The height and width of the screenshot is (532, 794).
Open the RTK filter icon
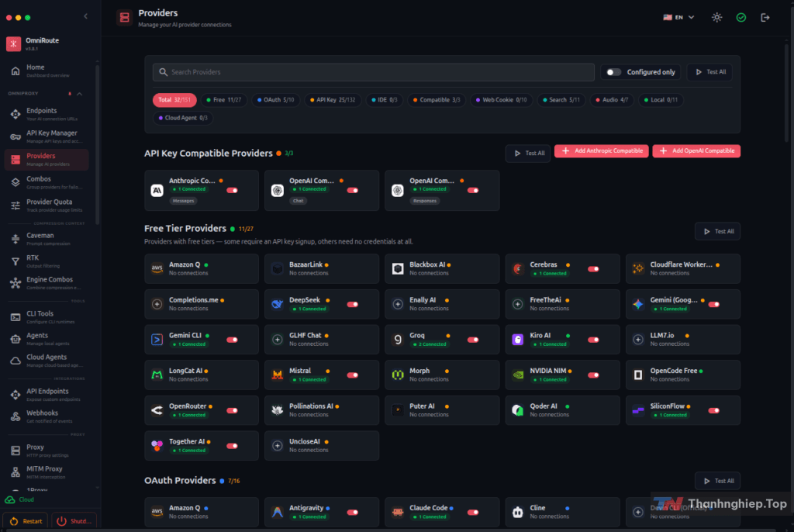16,261
